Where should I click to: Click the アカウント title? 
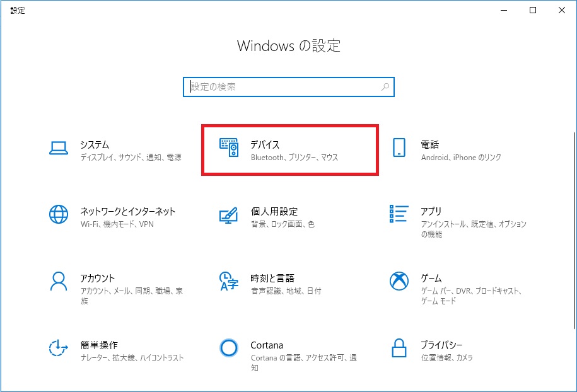(x=98, y=279)
